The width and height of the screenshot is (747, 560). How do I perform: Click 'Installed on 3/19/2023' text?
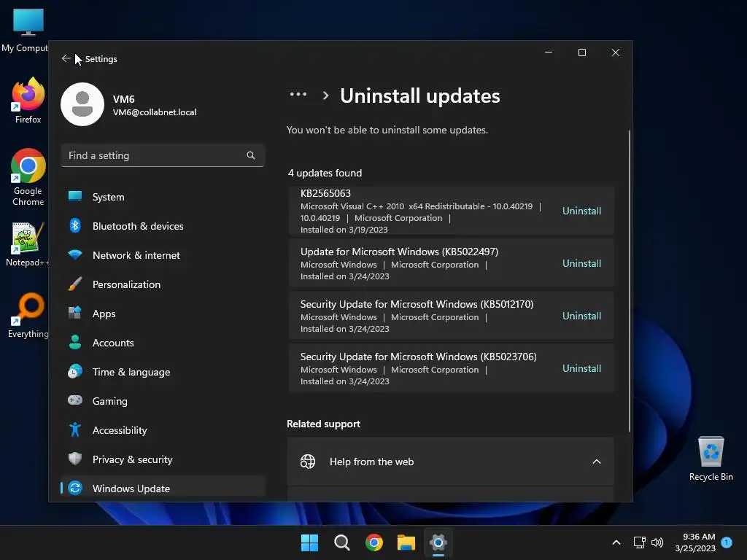[344, 230]
